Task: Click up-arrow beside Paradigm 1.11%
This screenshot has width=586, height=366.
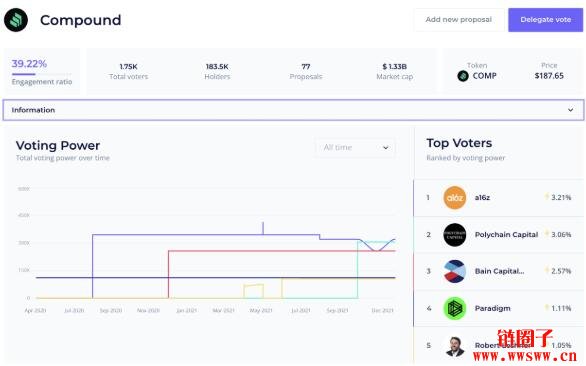Action: pyautogui.click(x=546, y=308)
